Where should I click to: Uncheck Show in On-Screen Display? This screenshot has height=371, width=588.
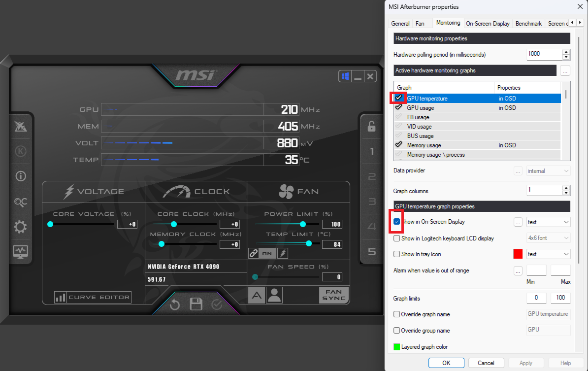pyautogui.click(x=396, y=222)
